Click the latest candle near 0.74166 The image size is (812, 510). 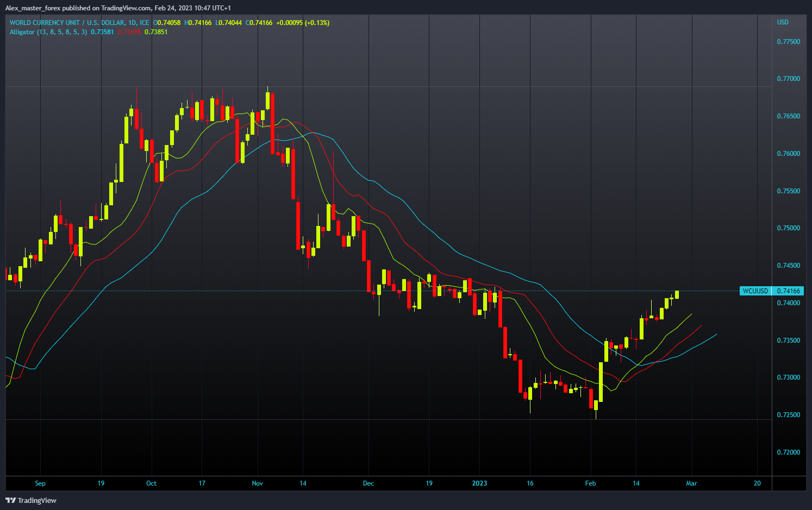[x=677, y=294]
